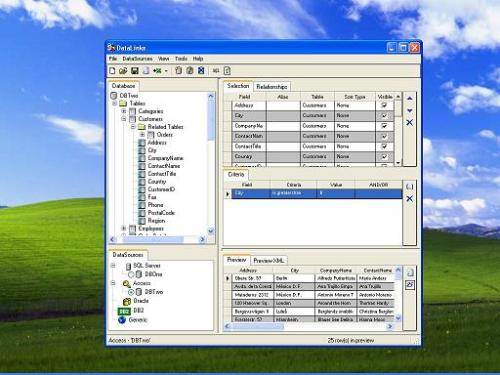Click the Related Tables folder icon
The width and height of the screenshot is (500, 375).
(142, 127)
